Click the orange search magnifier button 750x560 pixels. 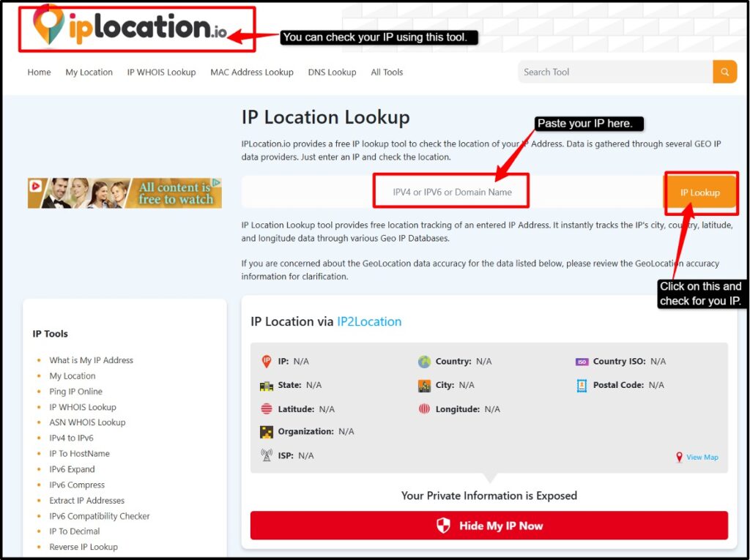tap(724, 72)
